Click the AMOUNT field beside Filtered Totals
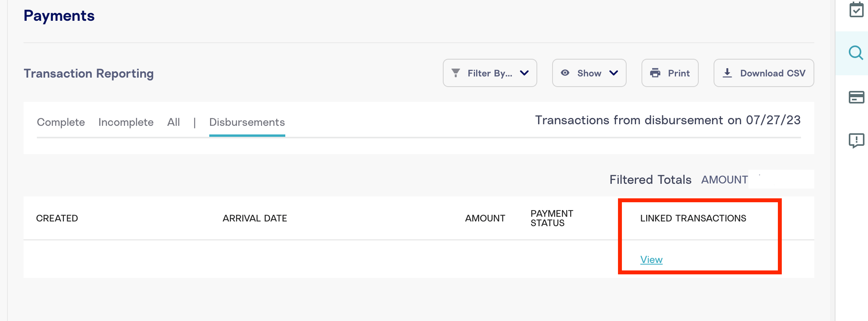This screenshot has height=321, width=868. coord(780,179)
